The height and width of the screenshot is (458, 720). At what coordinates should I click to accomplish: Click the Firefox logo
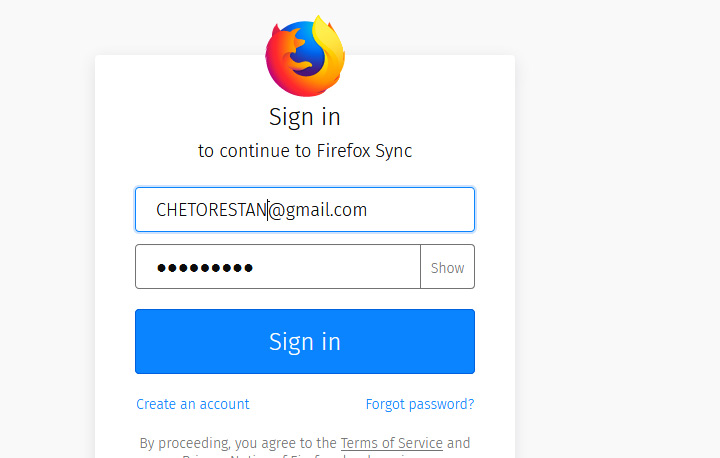[x=305, y=57]
